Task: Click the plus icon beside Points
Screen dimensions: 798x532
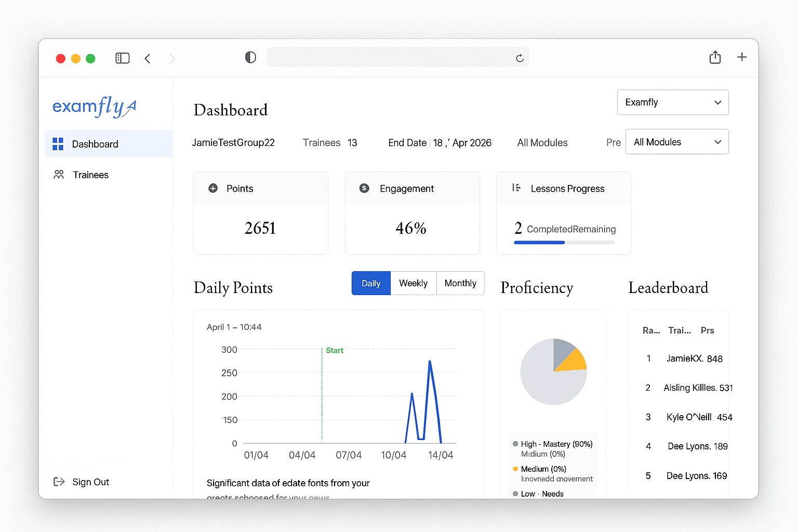Action: tap(213, 188)
